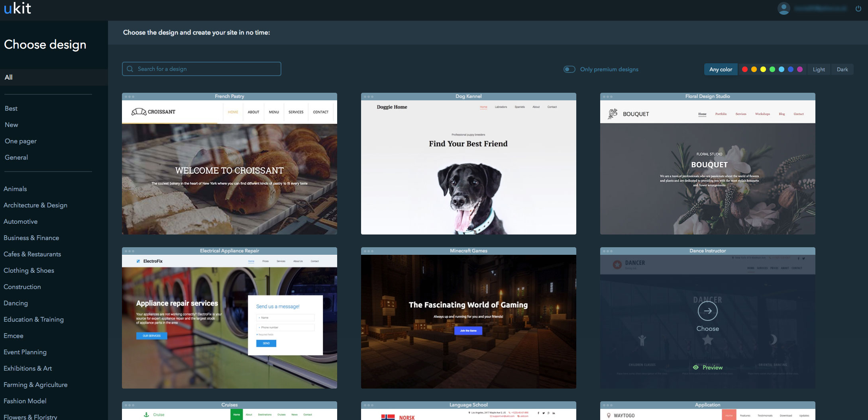868x420 pixels.
Task: Click the Preview eye icon on Dance Instructor
Action: [695, 367]
